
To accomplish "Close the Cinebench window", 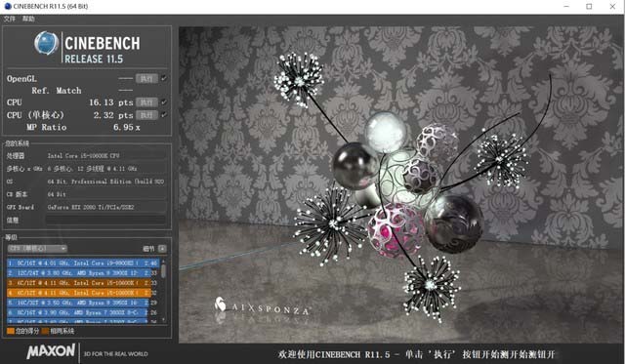I will click(612, 7).
